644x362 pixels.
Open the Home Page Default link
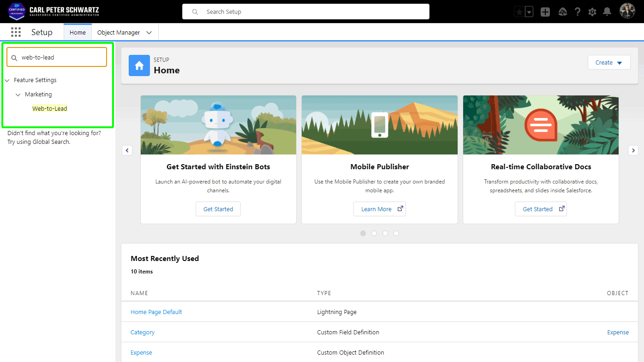[x=156, y=312]
